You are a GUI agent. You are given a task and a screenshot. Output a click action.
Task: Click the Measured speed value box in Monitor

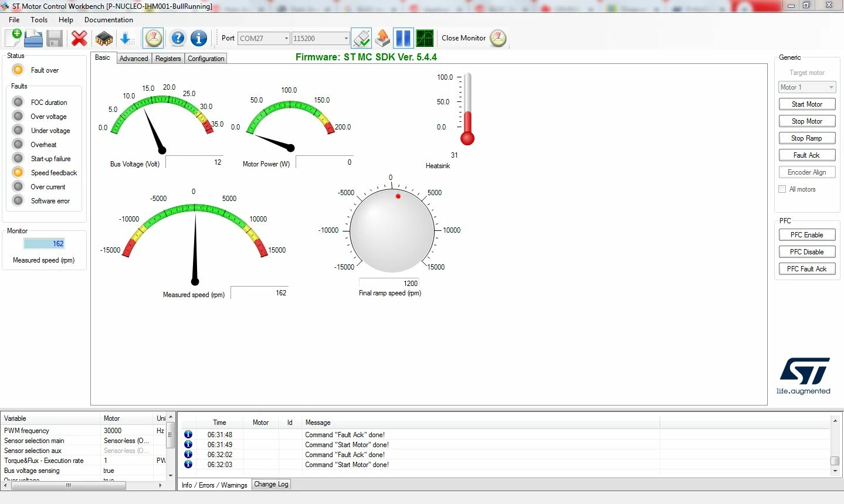point(44,244)
